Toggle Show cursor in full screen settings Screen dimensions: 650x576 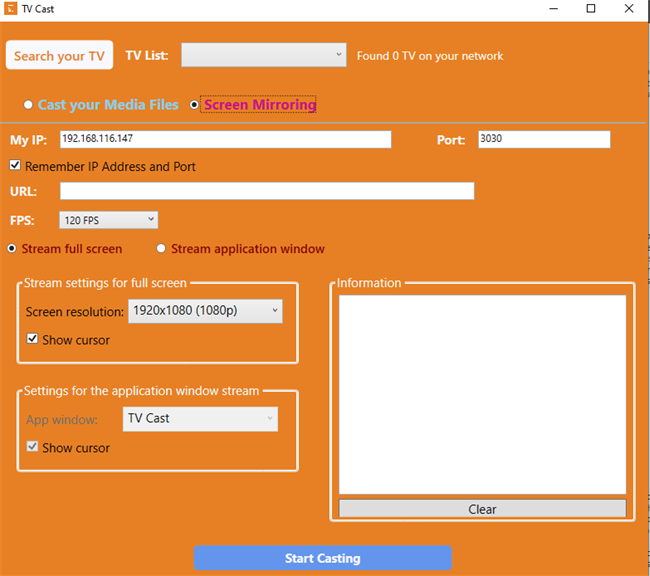pyautogui.click(x=32, y=339)
